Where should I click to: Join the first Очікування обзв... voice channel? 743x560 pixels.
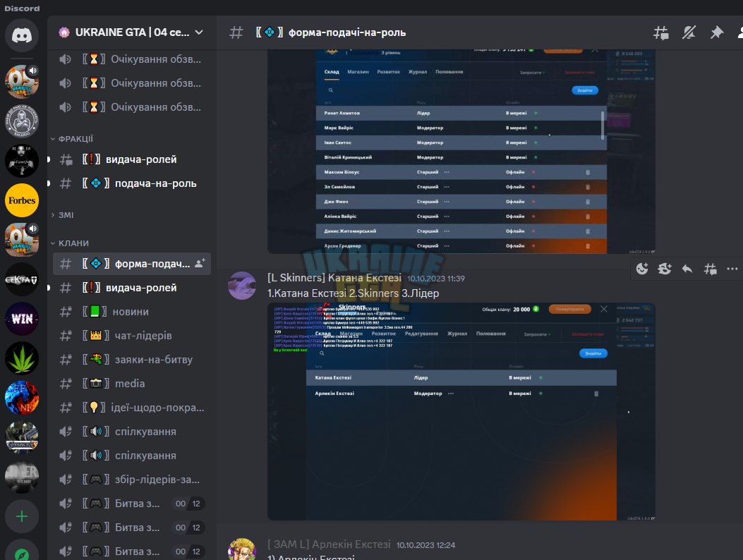[x=132, y=59]
